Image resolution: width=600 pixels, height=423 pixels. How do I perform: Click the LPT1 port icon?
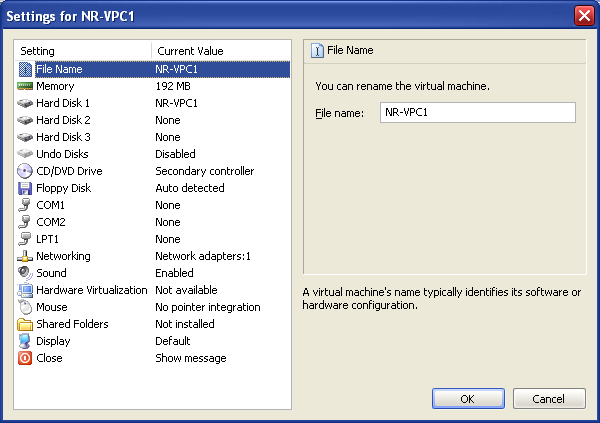(x=24, y=239)
